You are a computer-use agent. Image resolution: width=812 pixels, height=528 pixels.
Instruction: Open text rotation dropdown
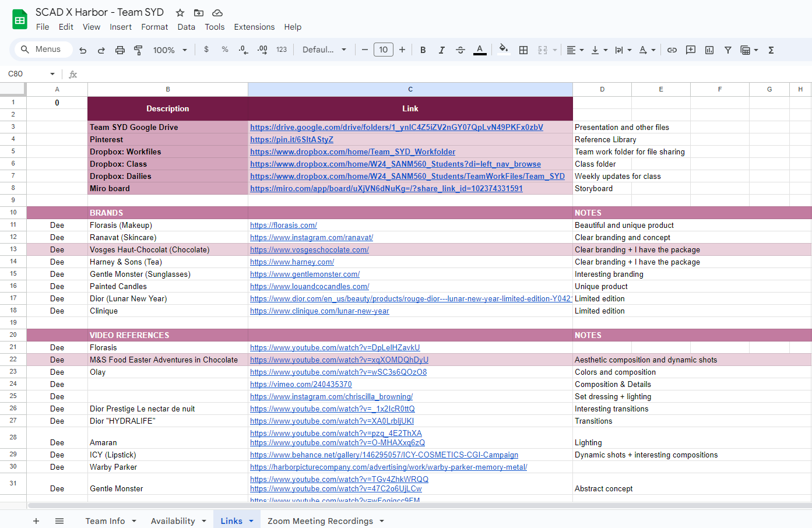[647, 50]
